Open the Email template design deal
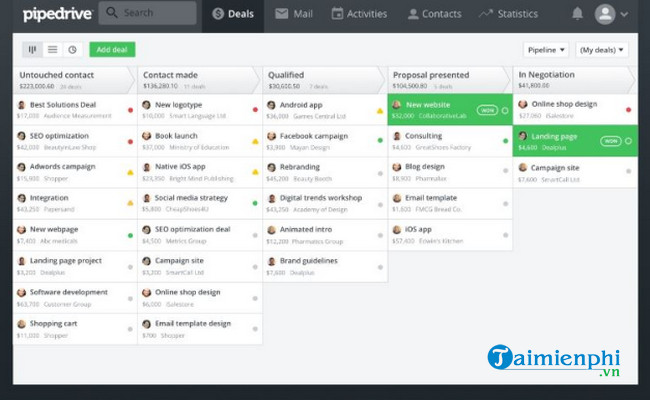Viewport: 650px width, 400px height. [200, 329]
